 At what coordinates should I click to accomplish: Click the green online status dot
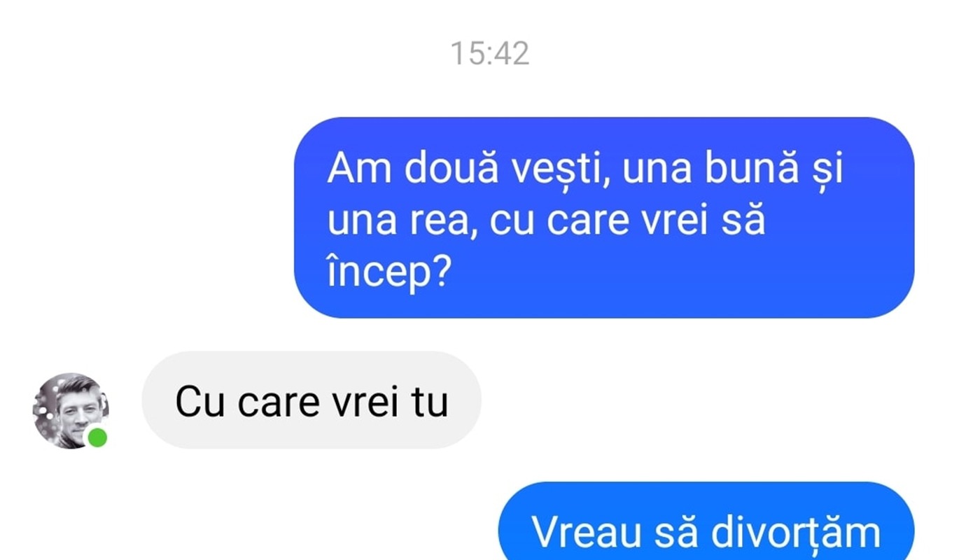coord(97,438)
